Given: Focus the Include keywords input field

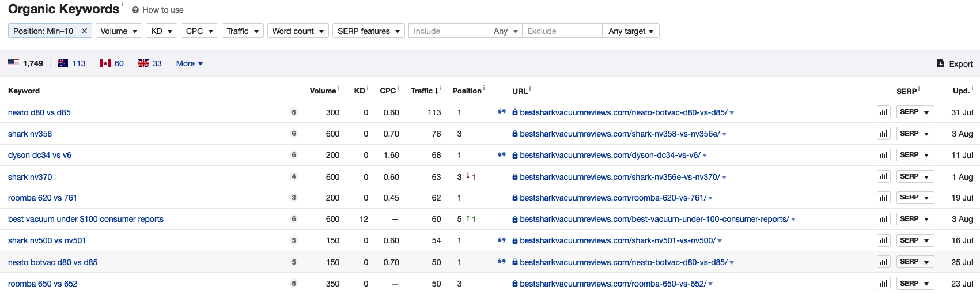Looking at the screenshot, I should pos(449,31).
